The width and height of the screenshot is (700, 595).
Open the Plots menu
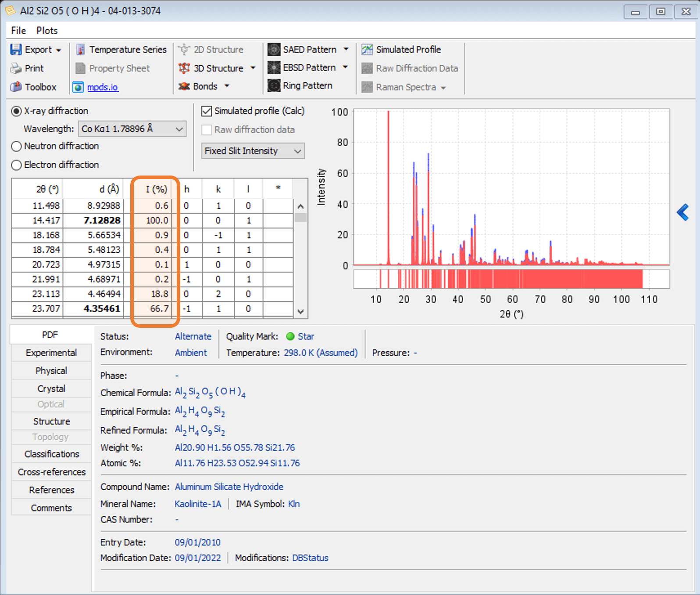pyautogui.click(x=47, y=30)
